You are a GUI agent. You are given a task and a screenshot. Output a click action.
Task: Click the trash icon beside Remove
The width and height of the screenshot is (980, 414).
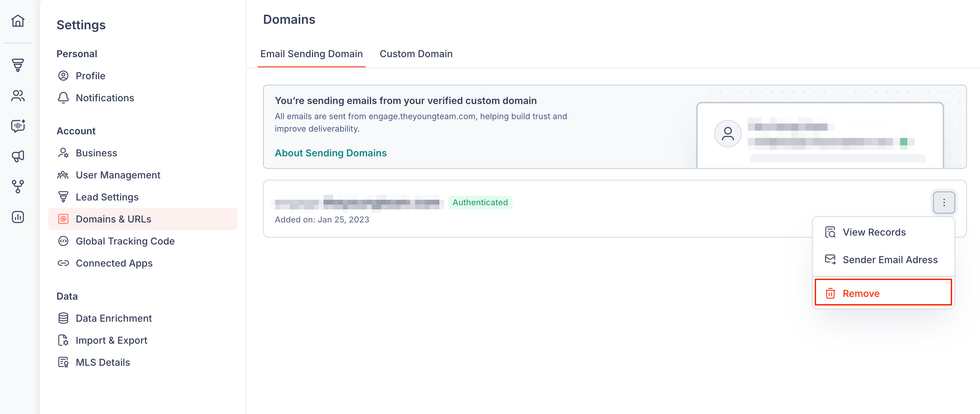[830, 293]
